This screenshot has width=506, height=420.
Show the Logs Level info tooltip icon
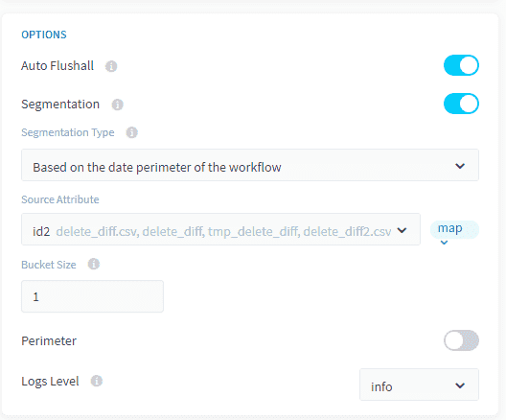(x=97, y=381)
